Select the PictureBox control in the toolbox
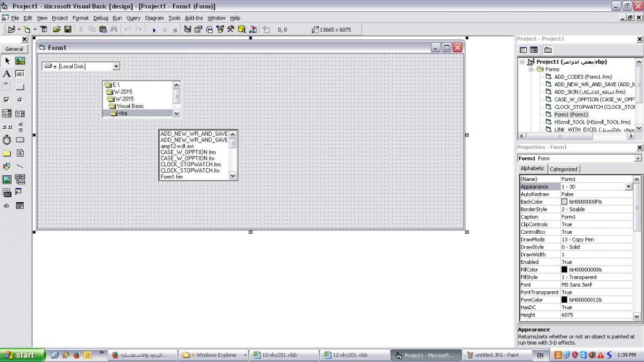 pyautogui.click(x=20, y=61)
